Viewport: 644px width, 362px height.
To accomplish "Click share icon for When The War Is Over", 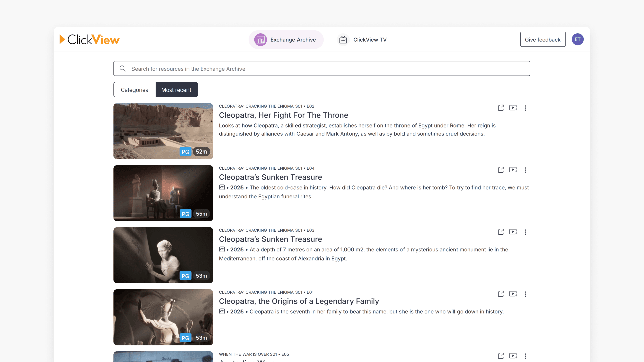I will pos(501,356).
